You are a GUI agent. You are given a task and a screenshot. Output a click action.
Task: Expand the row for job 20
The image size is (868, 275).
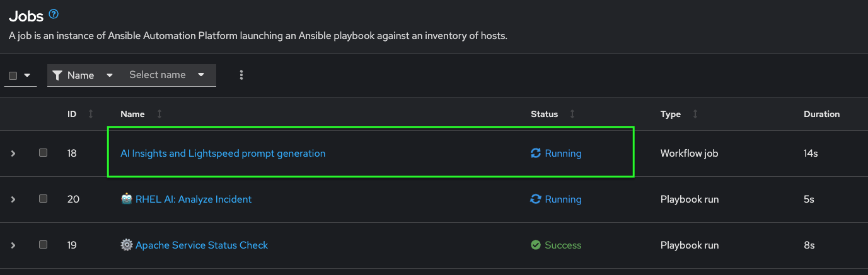(13, 199)
